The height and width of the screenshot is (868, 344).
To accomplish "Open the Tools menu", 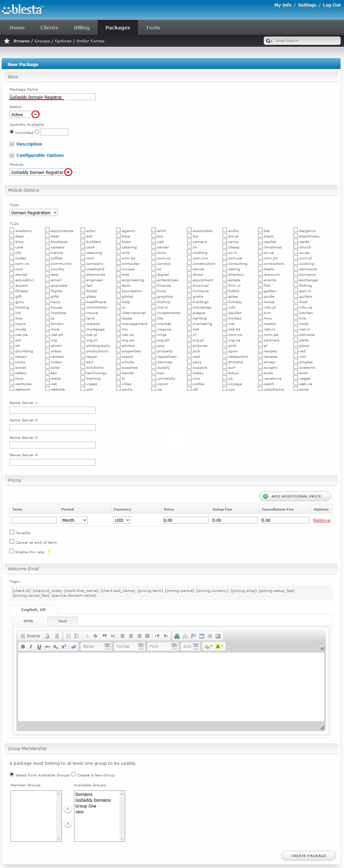I will click(153, 28).
